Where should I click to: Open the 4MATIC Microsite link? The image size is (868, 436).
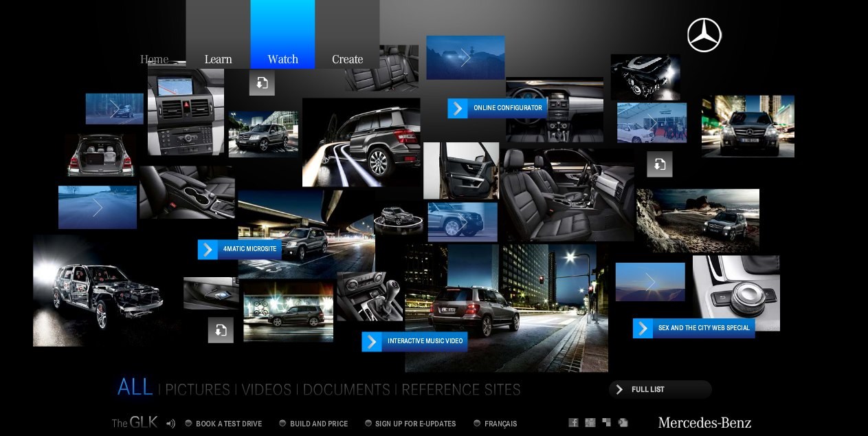(240, 249)
